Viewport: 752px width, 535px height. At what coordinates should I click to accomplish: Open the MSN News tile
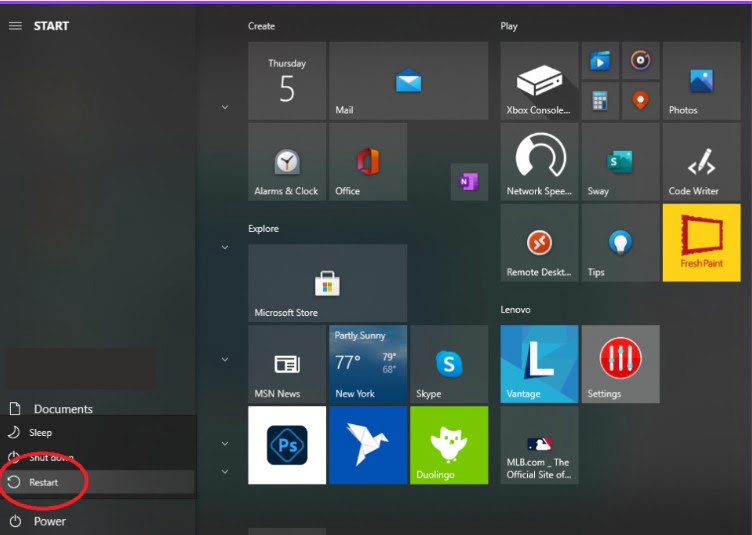tap(287, 364)
